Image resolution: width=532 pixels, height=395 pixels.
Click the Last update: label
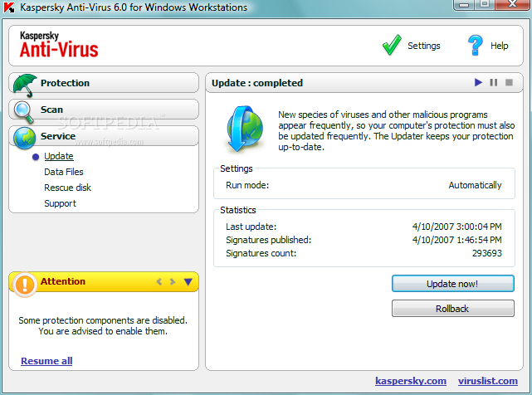(251, 227)
